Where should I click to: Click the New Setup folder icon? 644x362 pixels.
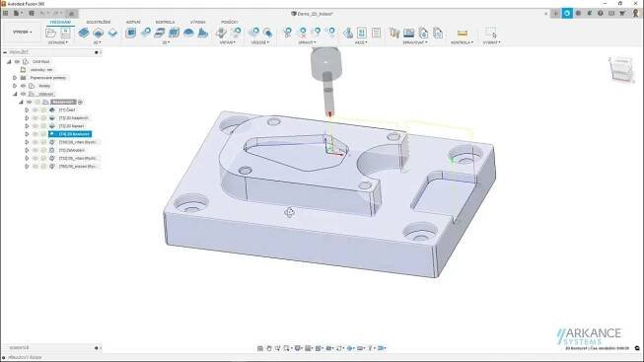[x=51, y=33]
